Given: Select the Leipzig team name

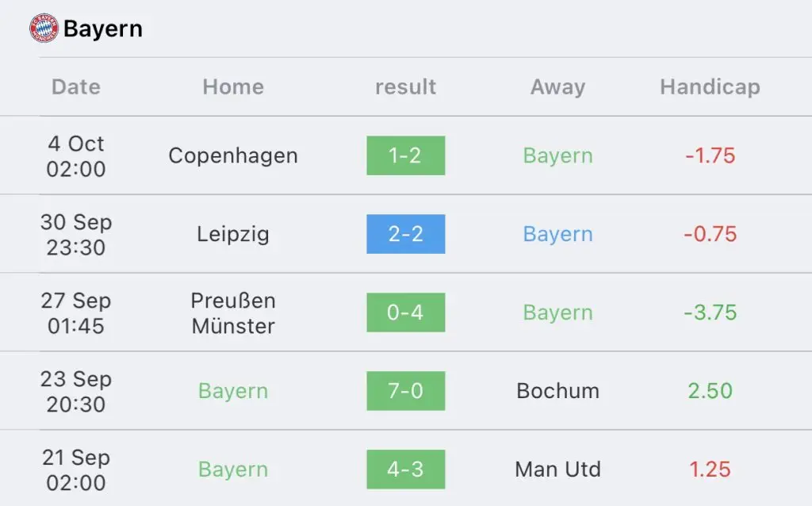Looking at the screenshot, I should point(233,235).
